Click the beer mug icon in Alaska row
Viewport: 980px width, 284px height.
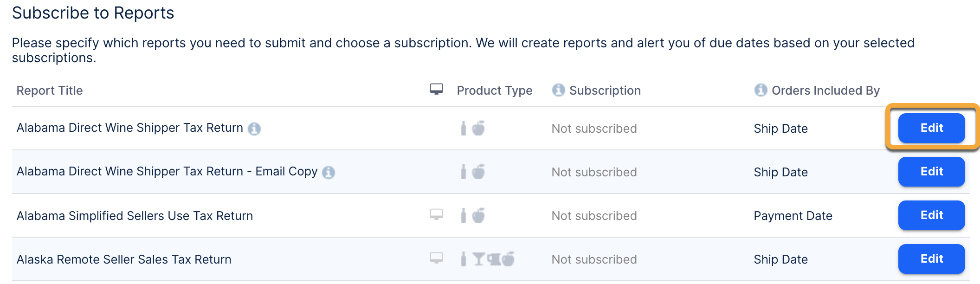[494, 259]
